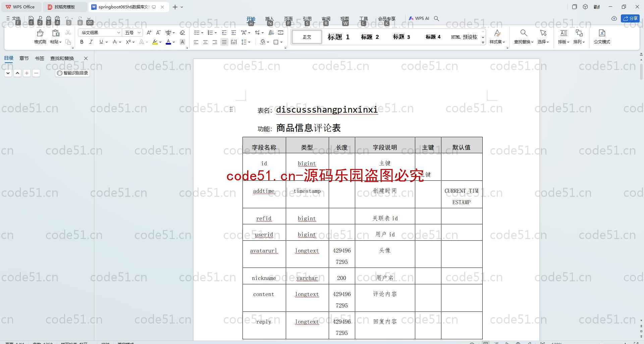Click the Redo arrow icon
Screen dimensions: 644x344
tap(80, 18)
